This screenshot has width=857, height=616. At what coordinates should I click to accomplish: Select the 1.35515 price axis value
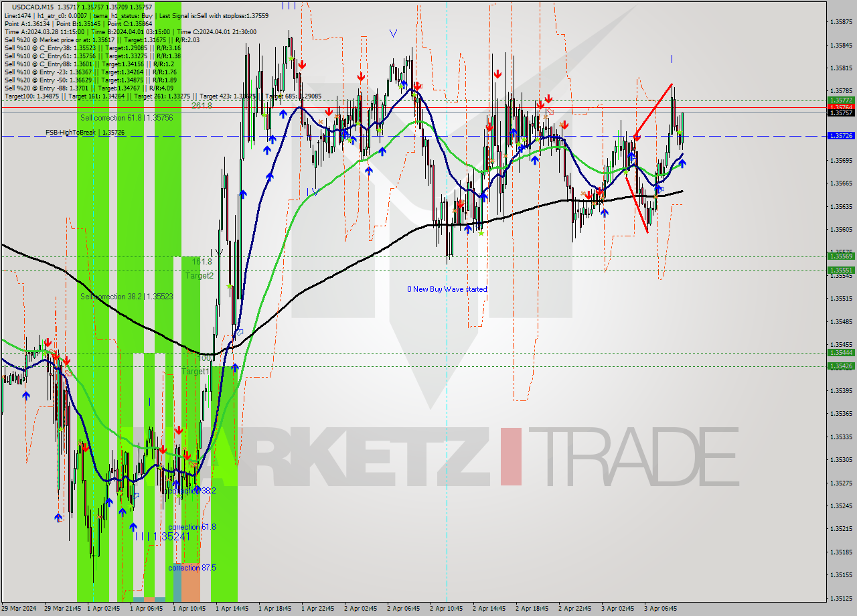click(x=841, y=299)
